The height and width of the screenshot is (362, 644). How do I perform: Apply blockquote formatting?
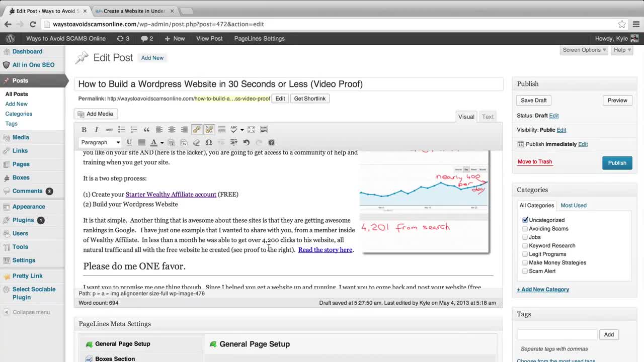(146, 130)
